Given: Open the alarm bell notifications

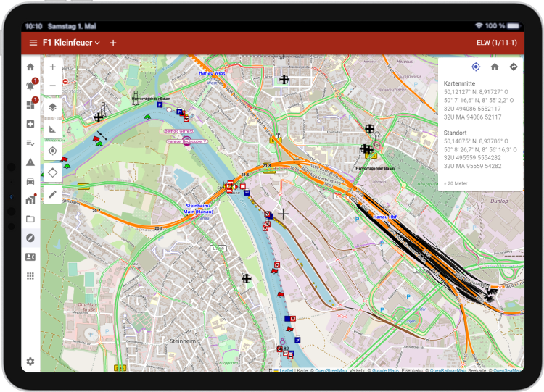Looking at the screenshot, I should (30, 86).
